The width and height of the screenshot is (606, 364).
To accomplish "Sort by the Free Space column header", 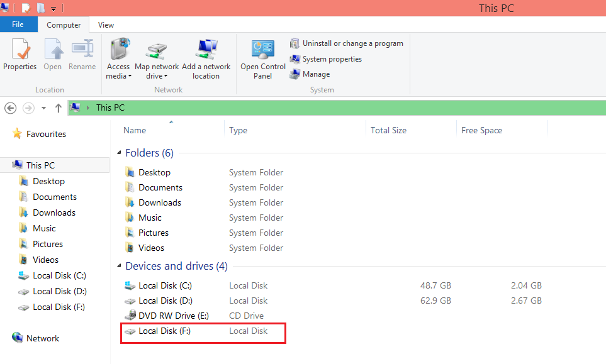I will (x=481, y=131).
